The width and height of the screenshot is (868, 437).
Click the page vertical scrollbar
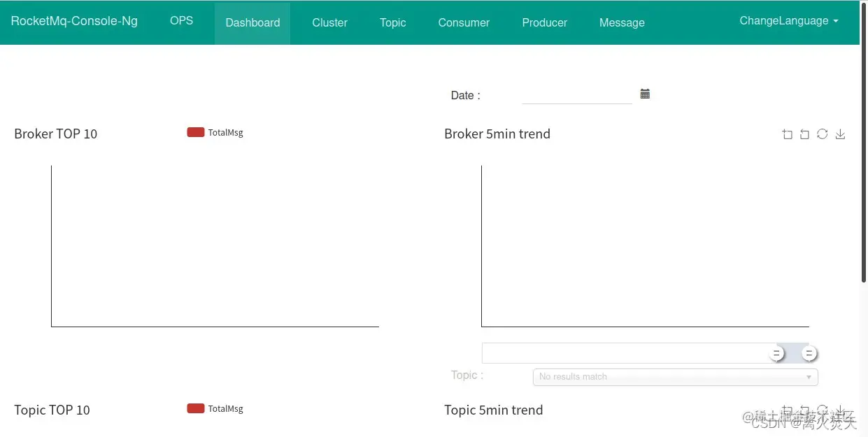point(864,143)
